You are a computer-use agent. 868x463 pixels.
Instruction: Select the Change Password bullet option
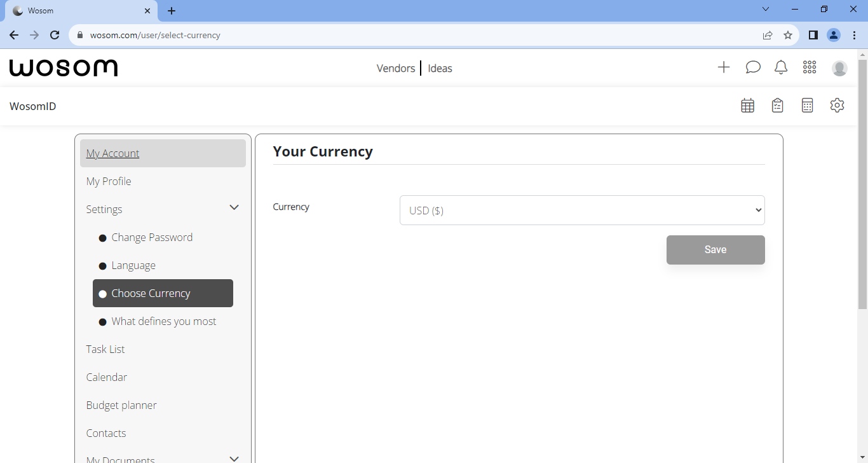pos(152,237)
